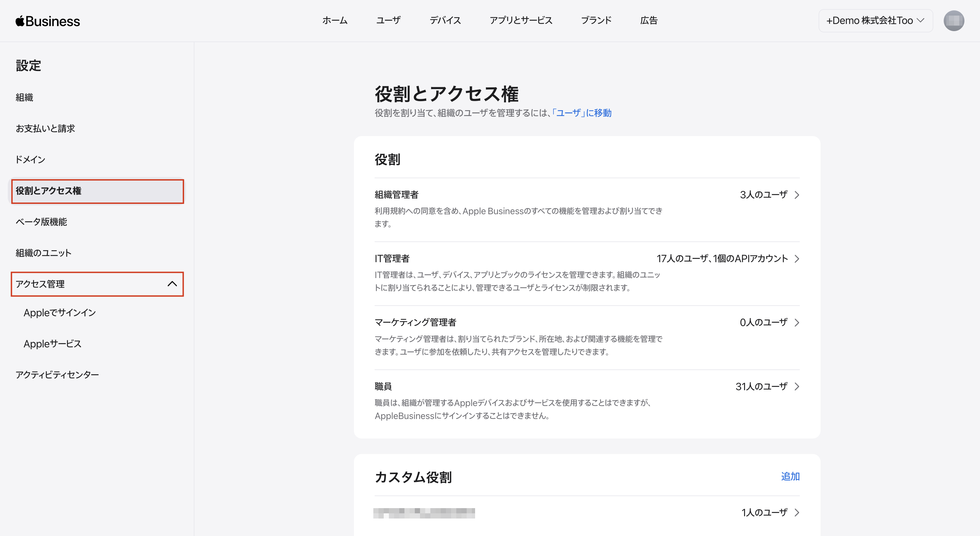
Task: Open IT管理者 role via its chevron
Action: 797,259
